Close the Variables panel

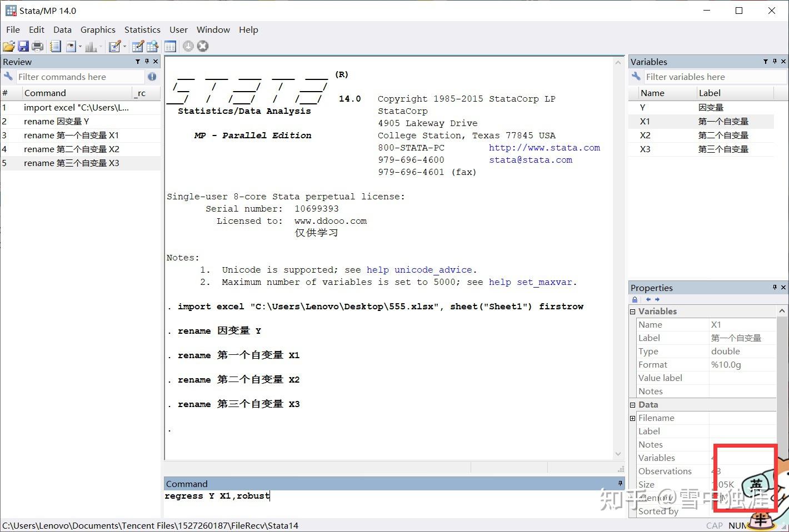pyautogui.click(x=783, y=62)
